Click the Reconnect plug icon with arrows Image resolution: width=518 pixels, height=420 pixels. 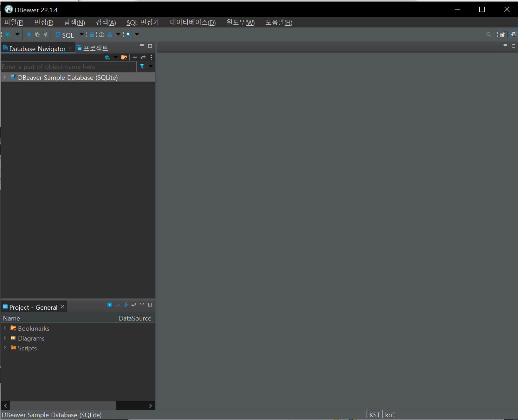(x=37, y=34)
